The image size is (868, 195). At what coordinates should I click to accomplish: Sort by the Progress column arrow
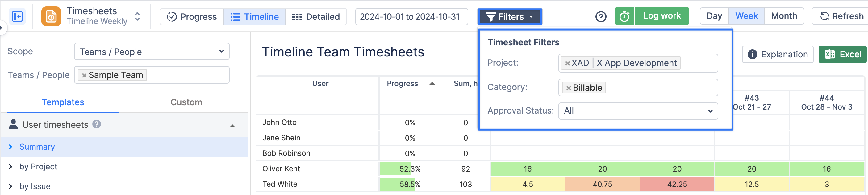click(x=432, y=84)
